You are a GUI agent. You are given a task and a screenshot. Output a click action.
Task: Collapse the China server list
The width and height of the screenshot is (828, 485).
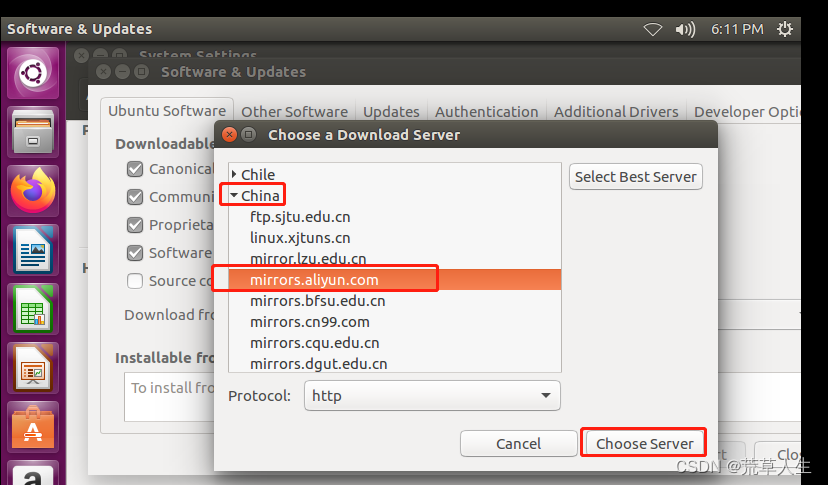(234, 195)
